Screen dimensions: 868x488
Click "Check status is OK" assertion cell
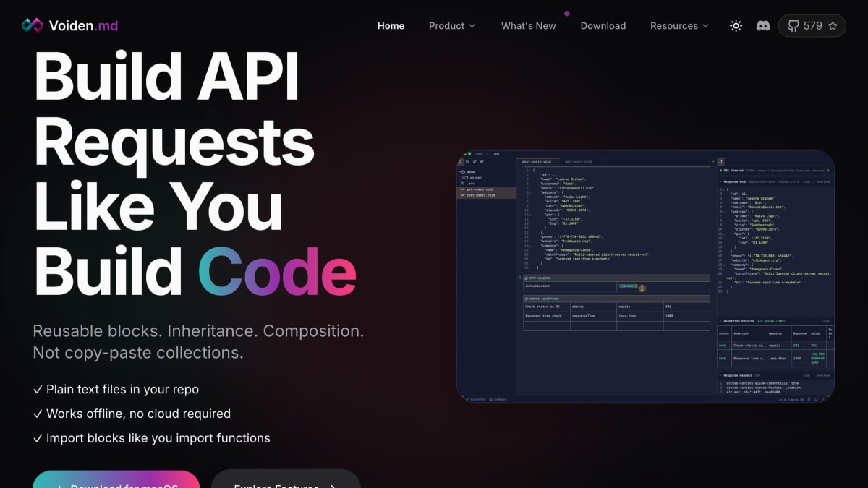546,307
